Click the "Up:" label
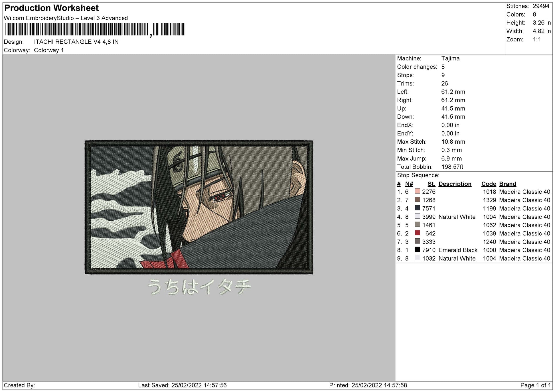The width and height of the screenshot is (555, 392). 402,109
